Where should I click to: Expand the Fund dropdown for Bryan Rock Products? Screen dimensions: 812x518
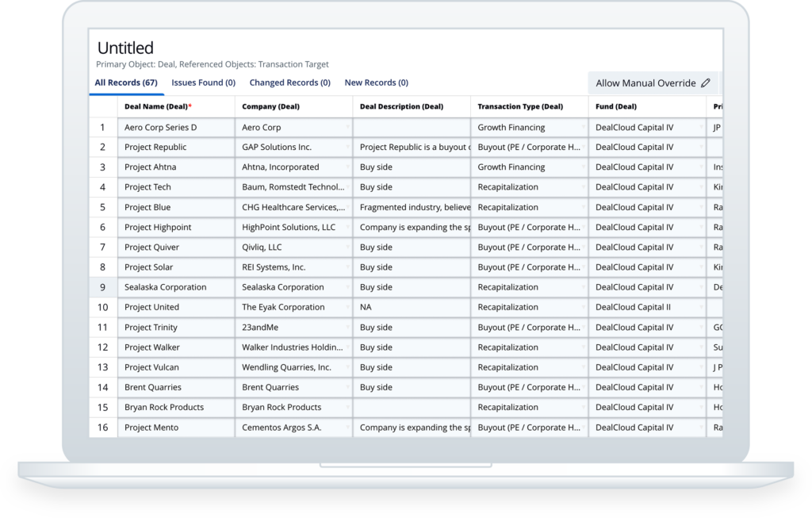pos(701,407)
